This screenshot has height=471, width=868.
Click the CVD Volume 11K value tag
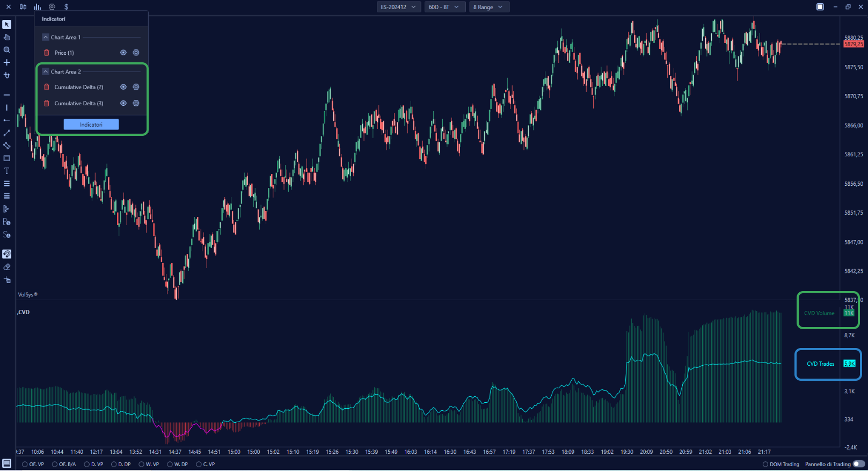(x=849, y=313)
